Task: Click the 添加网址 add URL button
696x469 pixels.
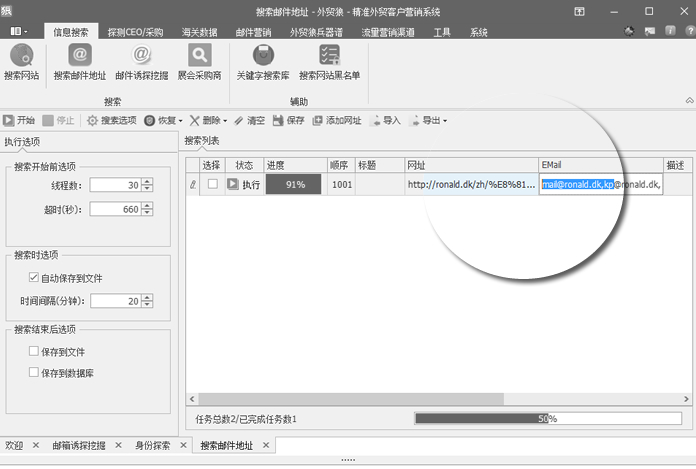Action: tap(336, 120)
